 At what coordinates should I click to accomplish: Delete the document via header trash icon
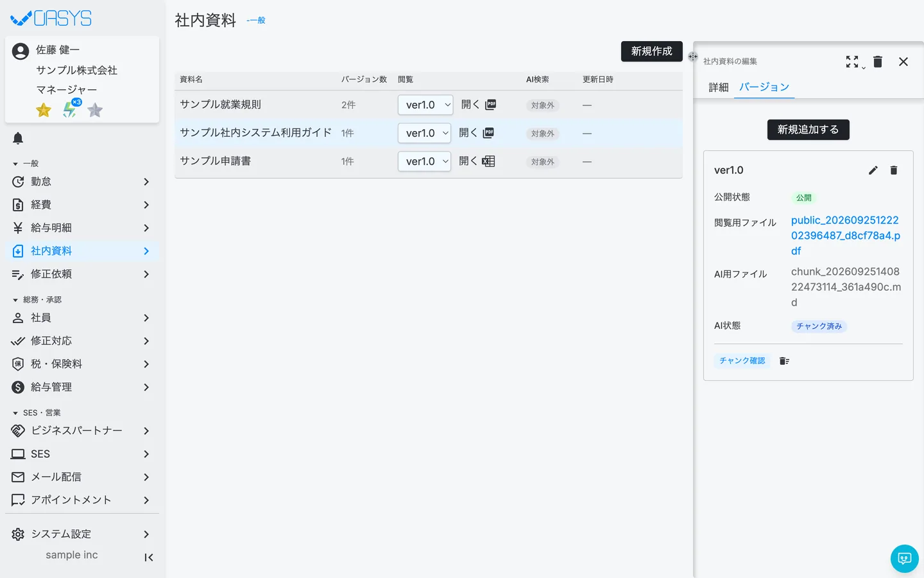878,62
